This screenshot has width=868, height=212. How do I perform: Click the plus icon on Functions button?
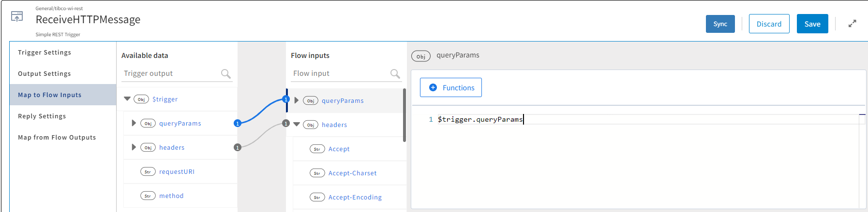[x=433, y=87]
